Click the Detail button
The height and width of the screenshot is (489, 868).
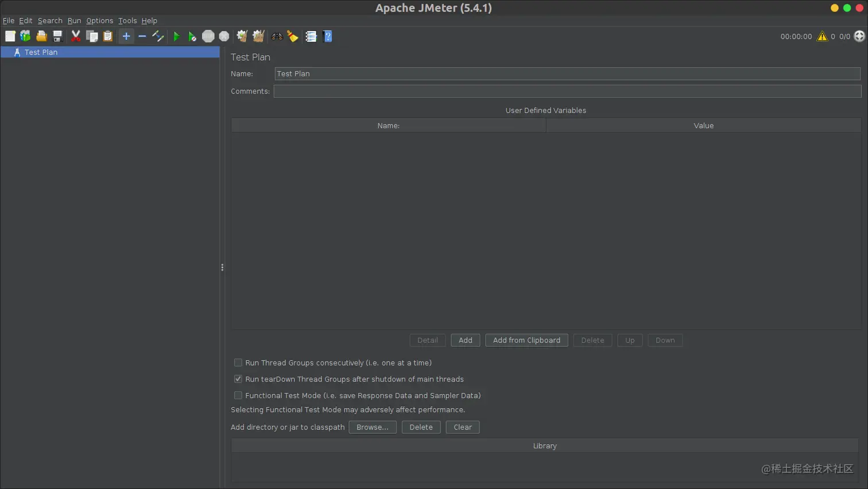(428, 340)
